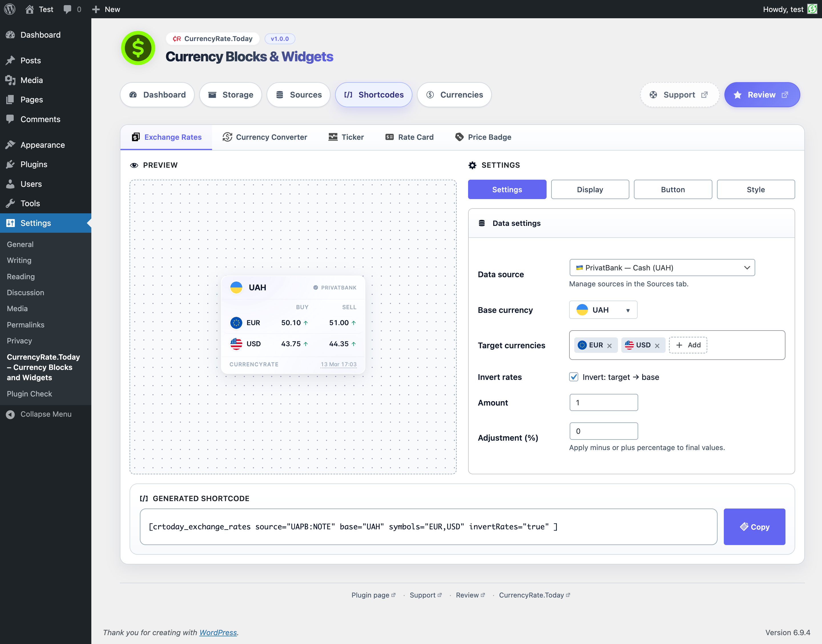Switch to the Currency Converter tab
This screenshot has height=644, width=822.
pos(265,137)
